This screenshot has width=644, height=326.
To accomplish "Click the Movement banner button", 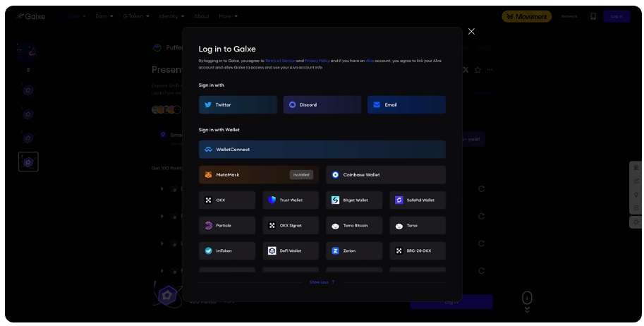I will [526, 16].
